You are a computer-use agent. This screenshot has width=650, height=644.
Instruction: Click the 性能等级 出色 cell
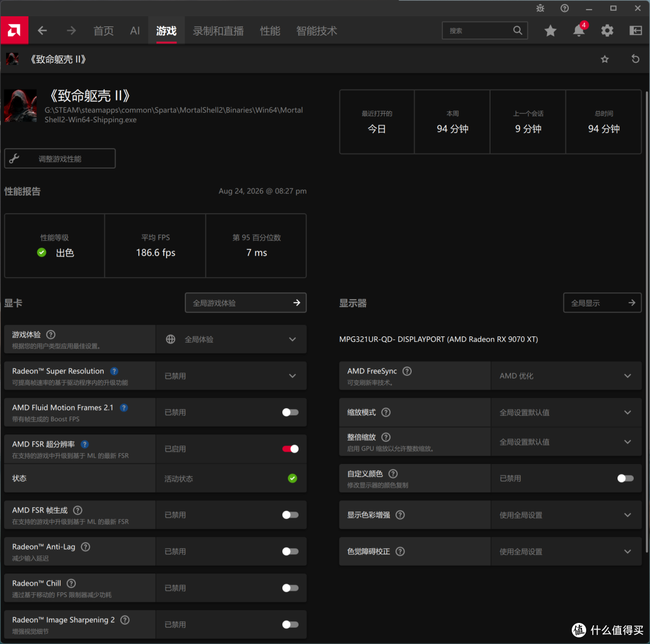(54, 246)
